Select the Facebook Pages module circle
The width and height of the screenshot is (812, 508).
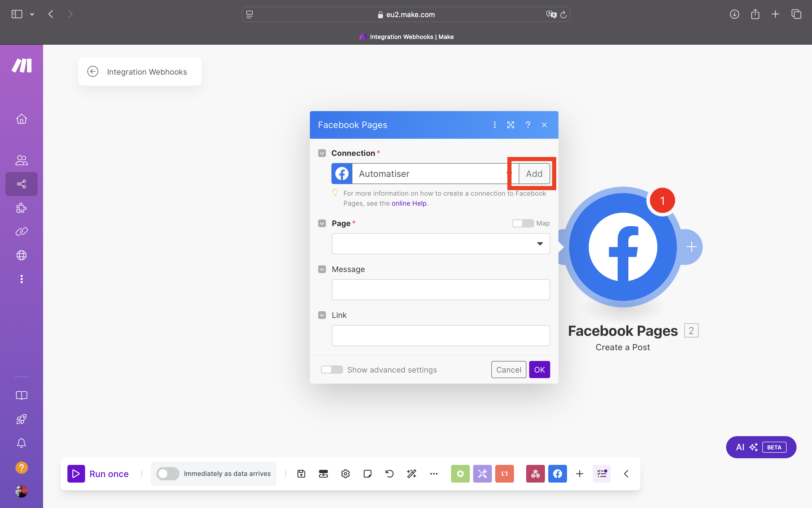coord(623,247)
